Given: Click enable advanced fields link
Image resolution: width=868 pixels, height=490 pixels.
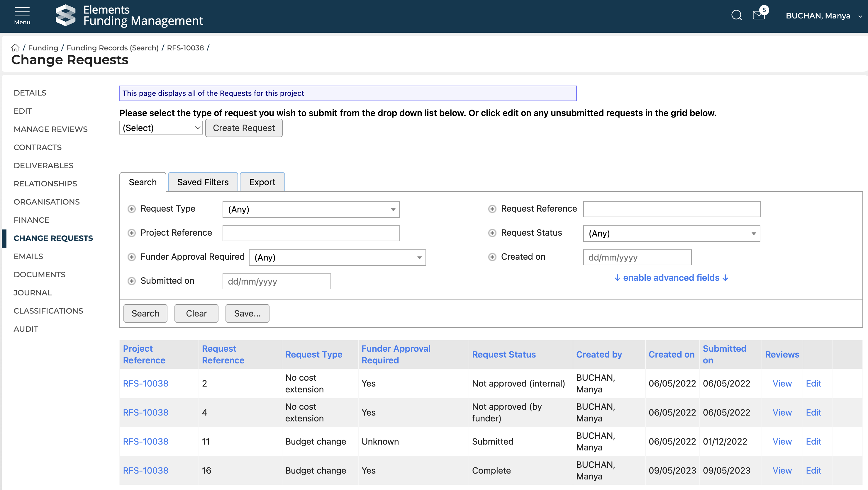Looking at the screenshot, I should pyautogui.click(x=671, y=278).
